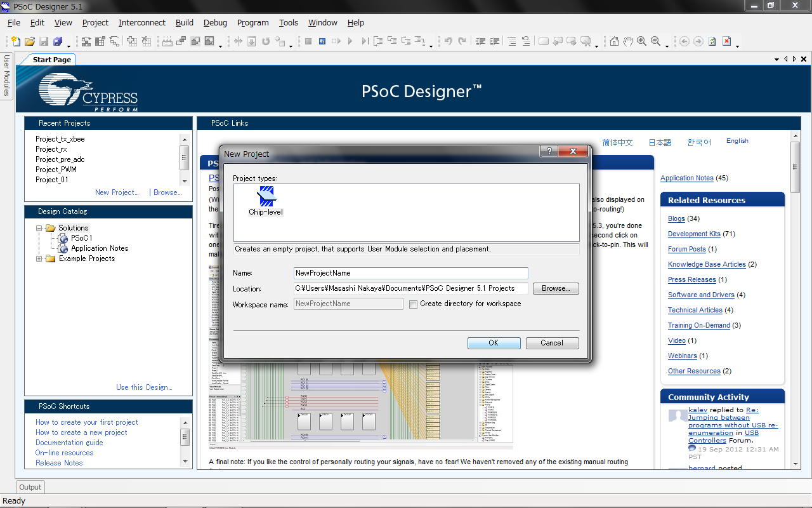This screenshot has height=508, width=812.
Task: Click the New Project... link
Action: click(x=117, y=192)
